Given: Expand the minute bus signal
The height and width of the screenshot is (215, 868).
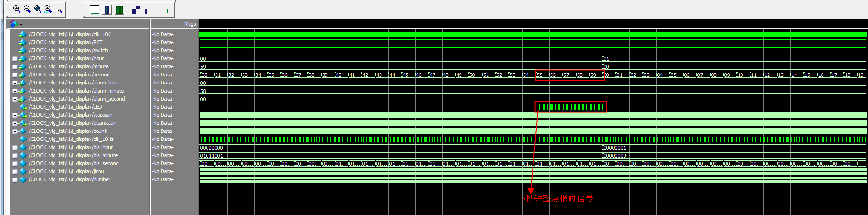Looking at the screenshot, I should click(x=15, y=67).
